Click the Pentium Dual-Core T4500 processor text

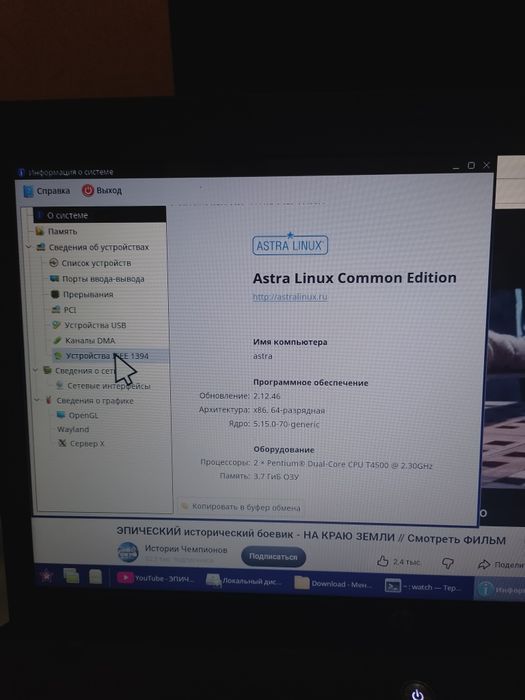point(343,464)
